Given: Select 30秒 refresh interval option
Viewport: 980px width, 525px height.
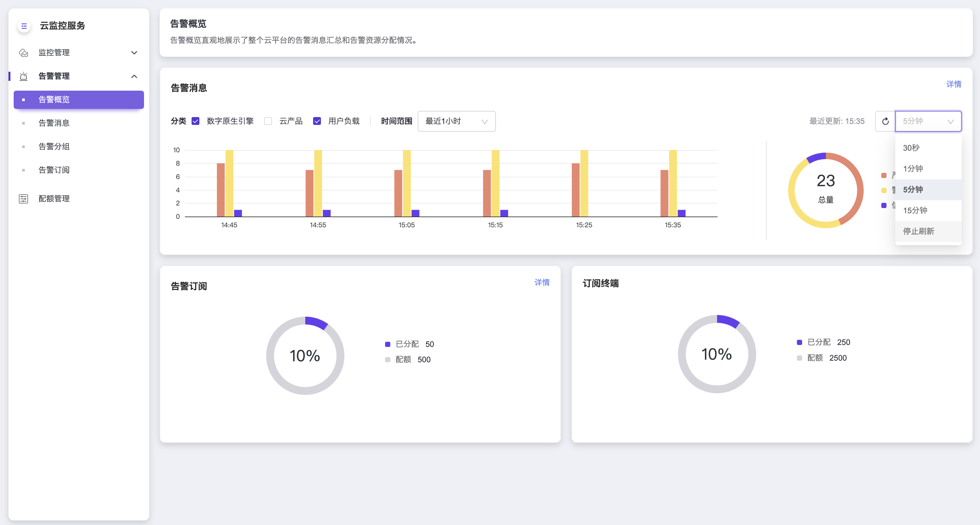Looking at the screenshot, I should [911, 148].
